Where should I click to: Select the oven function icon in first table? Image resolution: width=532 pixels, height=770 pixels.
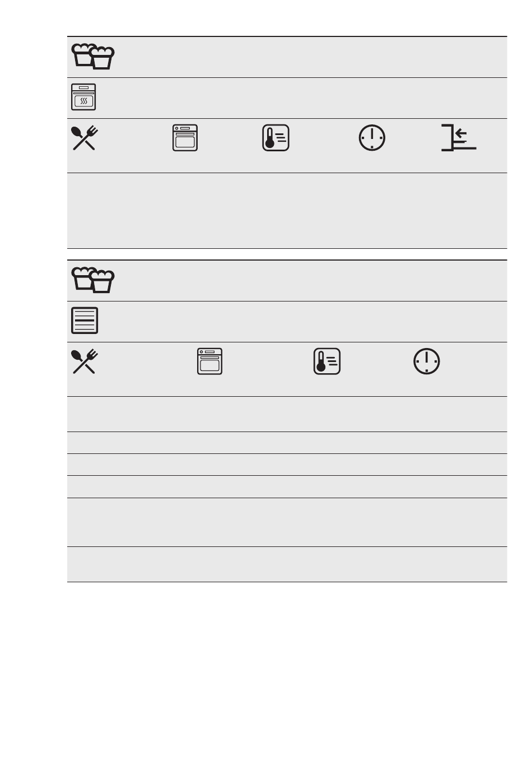[x=185, y=138]
